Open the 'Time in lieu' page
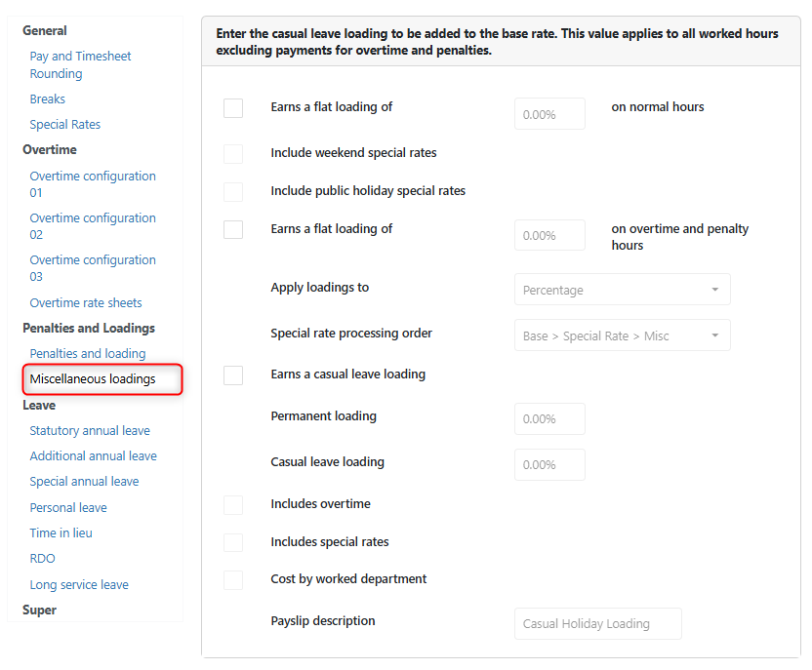 tap(61, 532)
